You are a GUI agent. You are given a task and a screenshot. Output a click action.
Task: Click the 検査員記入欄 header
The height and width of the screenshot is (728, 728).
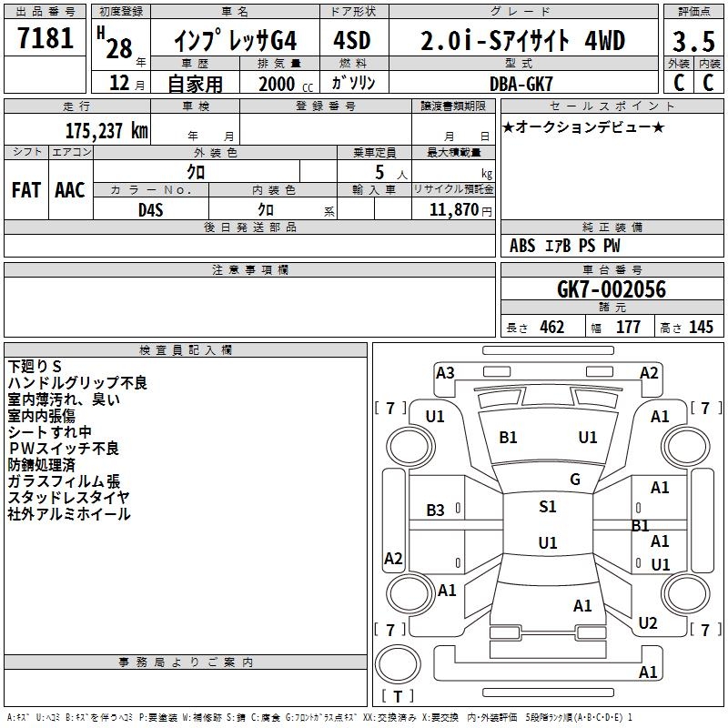[186, 350]
